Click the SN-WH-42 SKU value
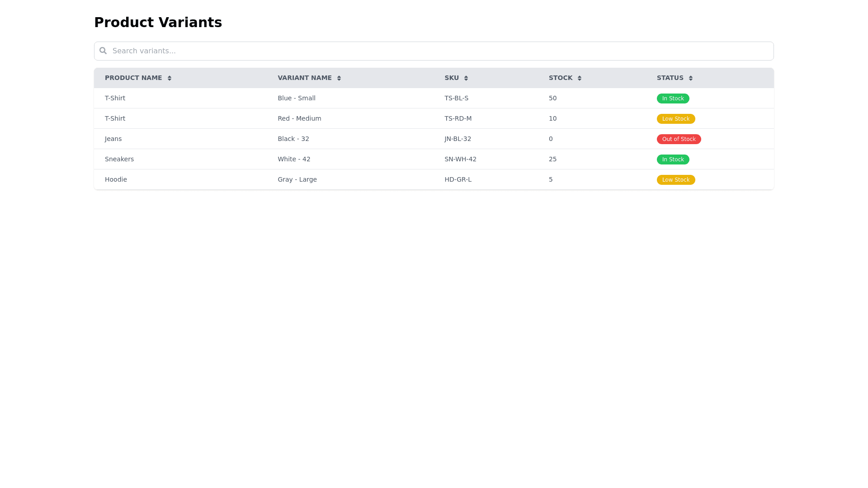Image resolution: width=868 pixels, height=488 pixels. point(460,159)
